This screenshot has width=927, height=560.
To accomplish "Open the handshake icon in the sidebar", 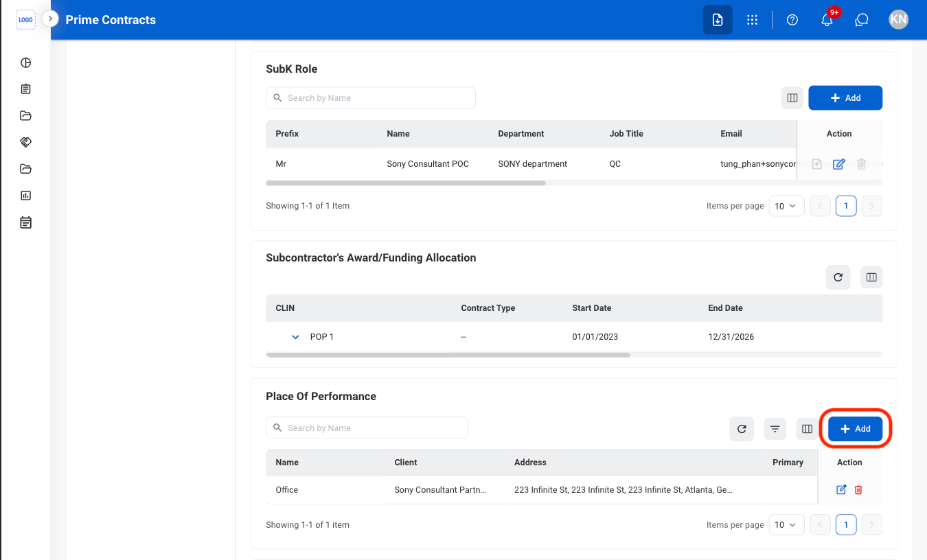I will click(x=26, y=142).
